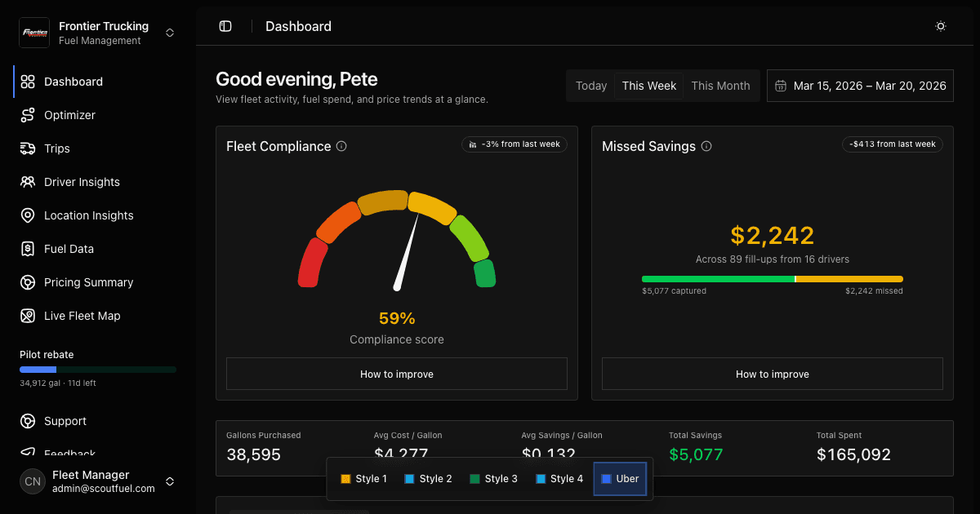Click the Pilot rebate progress bar
Image resolution: width=980 pixels, height=514 pixels.
point(98,370)
